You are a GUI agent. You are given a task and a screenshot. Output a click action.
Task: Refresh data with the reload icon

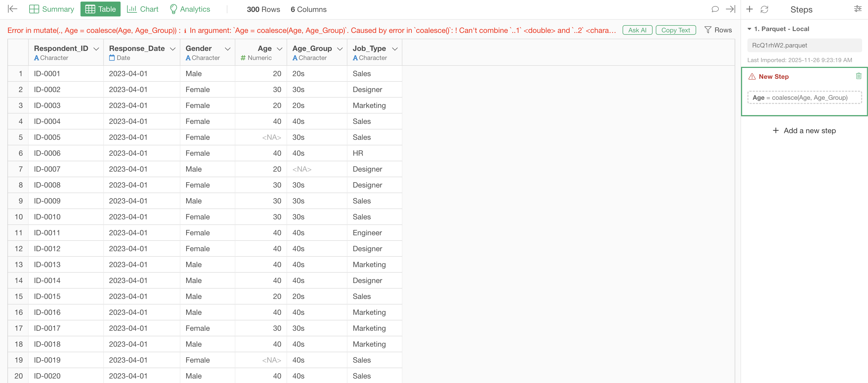764,10
